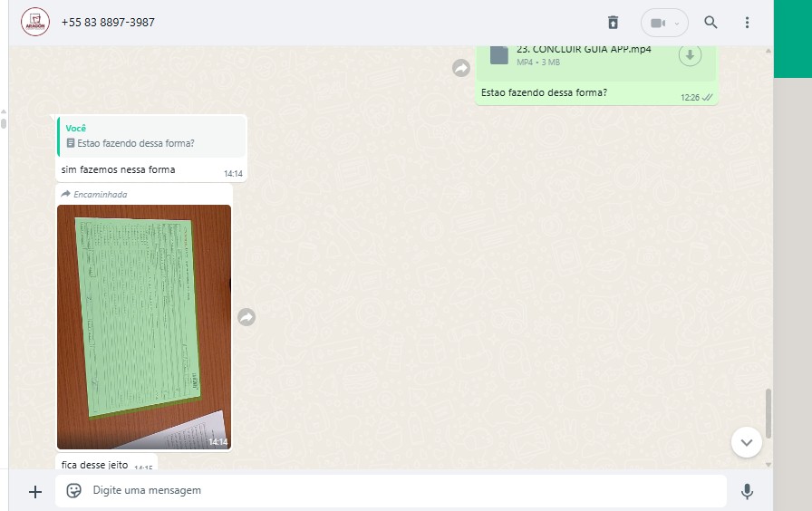This screenshot has height=511, width=812.
Task: Open contact info for +55 83 8897-3987
Action: [x=108, y=23]
